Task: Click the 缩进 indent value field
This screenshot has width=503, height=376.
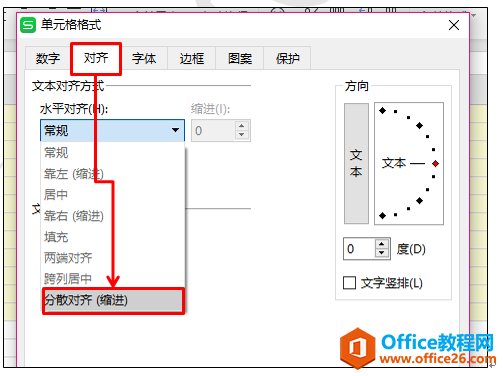Action: 213,130
